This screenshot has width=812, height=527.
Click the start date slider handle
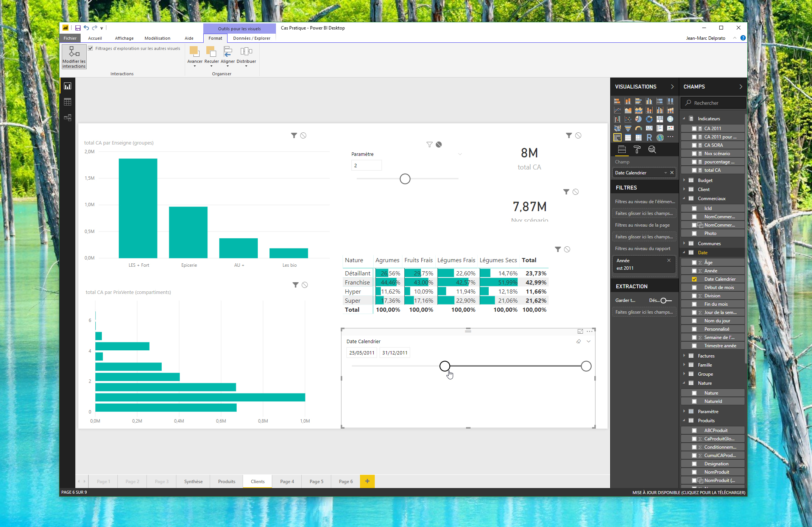tap(445, 366)
